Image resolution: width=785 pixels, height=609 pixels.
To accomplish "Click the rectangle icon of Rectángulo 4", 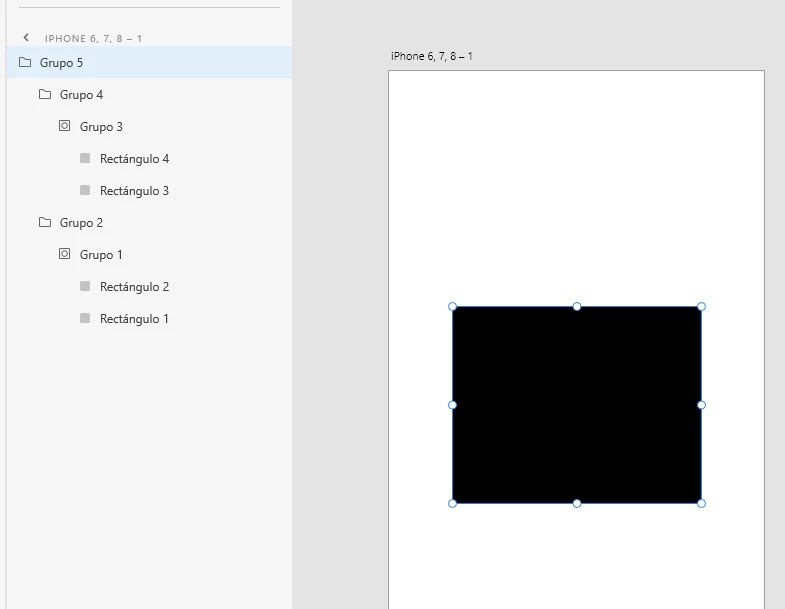I will click(x=85, y=158).
